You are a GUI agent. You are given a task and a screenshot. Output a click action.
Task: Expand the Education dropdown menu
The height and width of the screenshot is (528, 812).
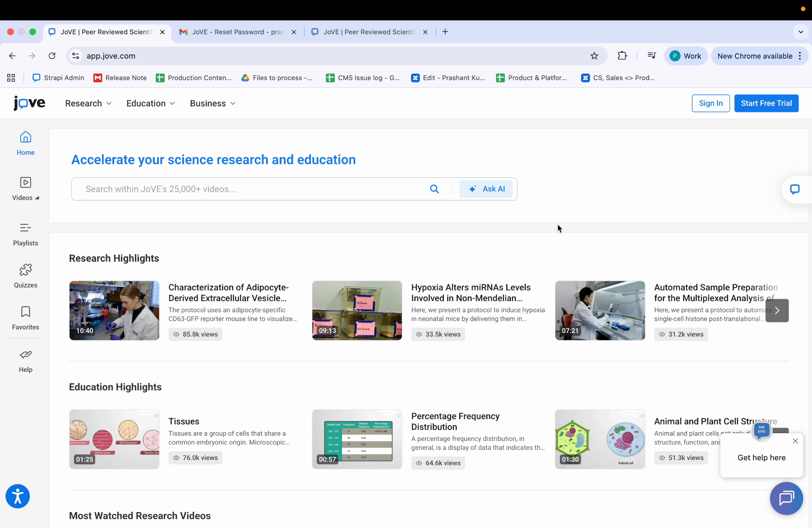tap(151, 103)
